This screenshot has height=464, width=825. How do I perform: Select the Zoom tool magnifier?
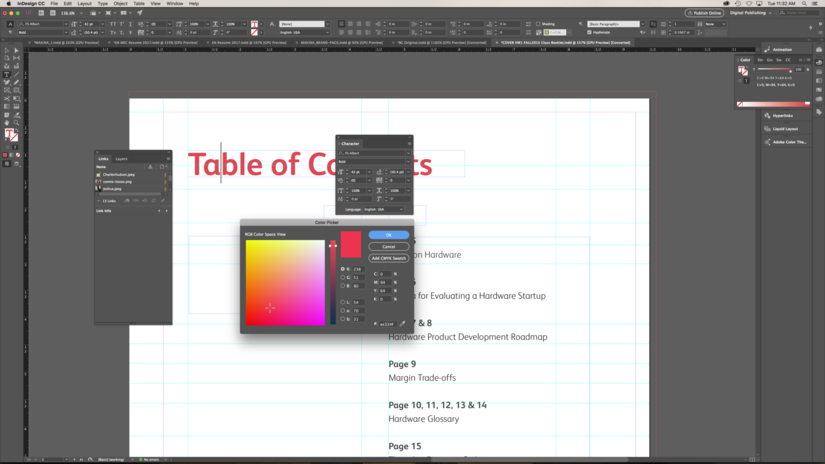tap(16, 123)
